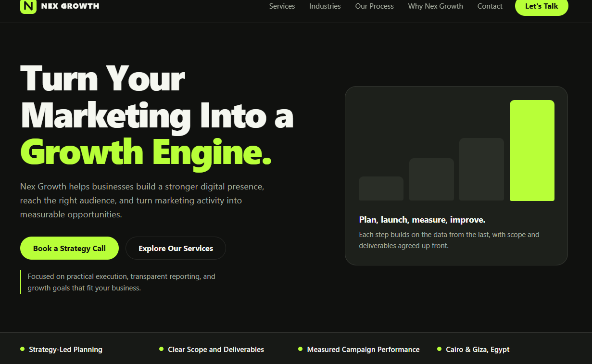
Task: Click Explore Our Services button
Action: pos(176,248)
